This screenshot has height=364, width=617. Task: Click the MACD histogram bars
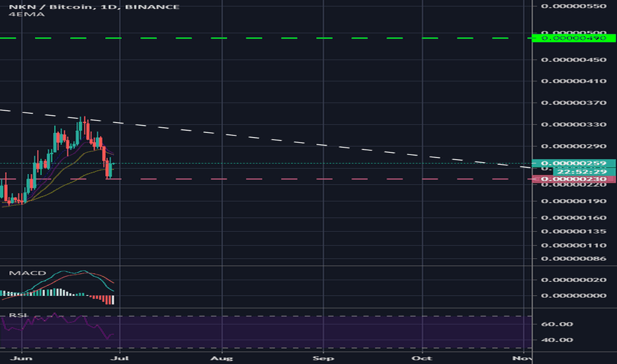(x=57, y=295)
